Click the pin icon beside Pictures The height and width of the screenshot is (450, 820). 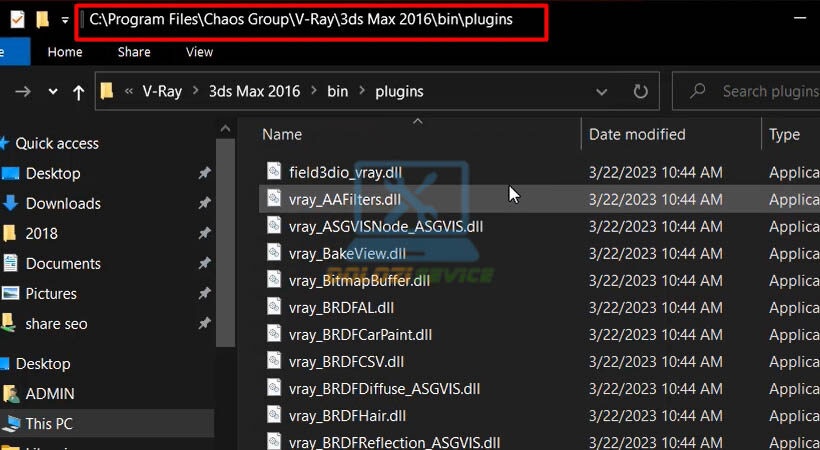(204, 294)
